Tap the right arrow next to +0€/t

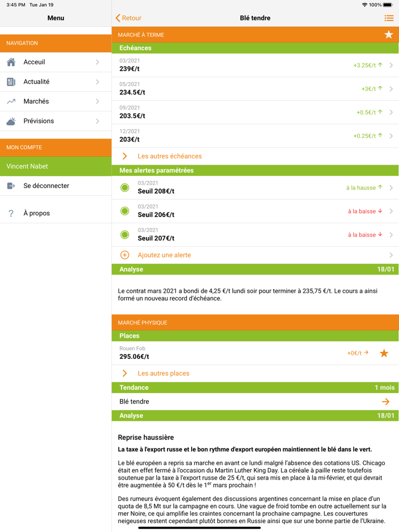coord(366,353)
